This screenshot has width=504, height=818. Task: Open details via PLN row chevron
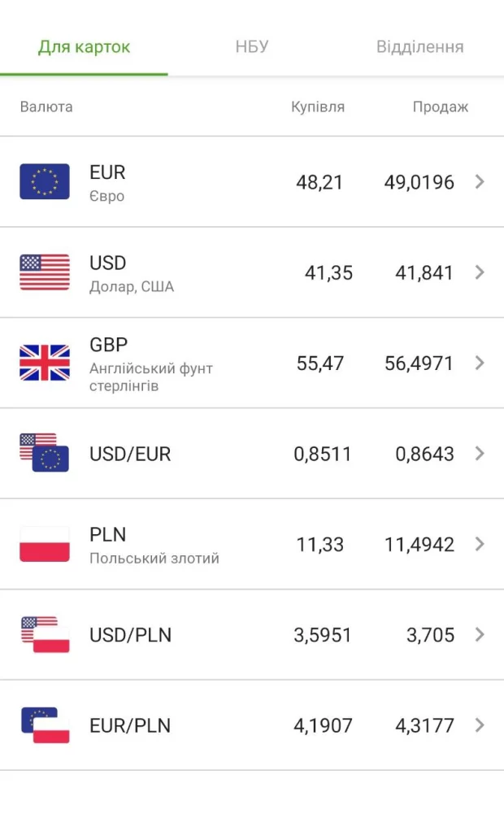pyautogui.click(x=480, y=544)
